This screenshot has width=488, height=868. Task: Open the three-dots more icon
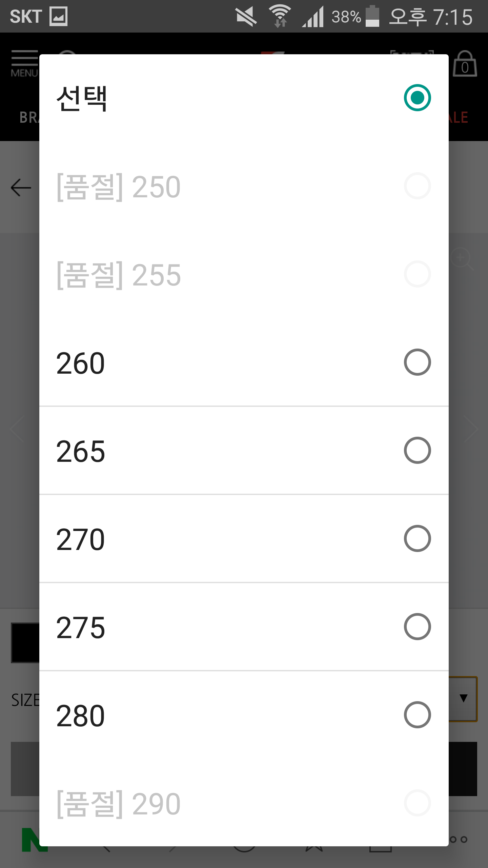tap(459, 840)
